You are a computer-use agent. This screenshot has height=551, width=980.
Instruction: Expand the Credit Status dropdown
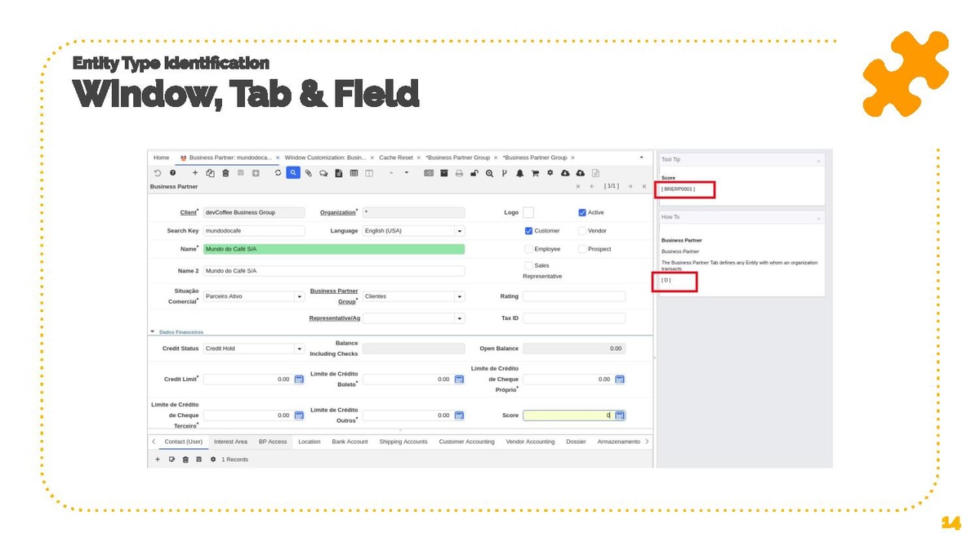click(299, 349)
